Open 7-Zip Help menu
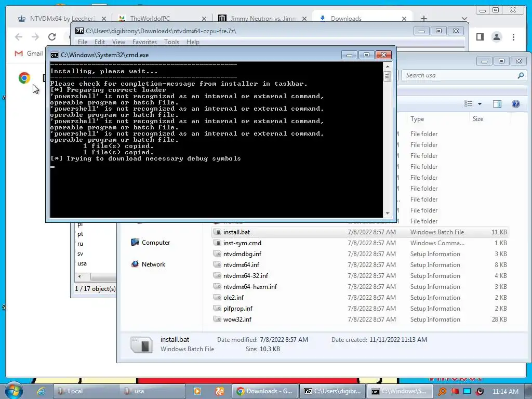The image size is (532, 399). point(193,42)
